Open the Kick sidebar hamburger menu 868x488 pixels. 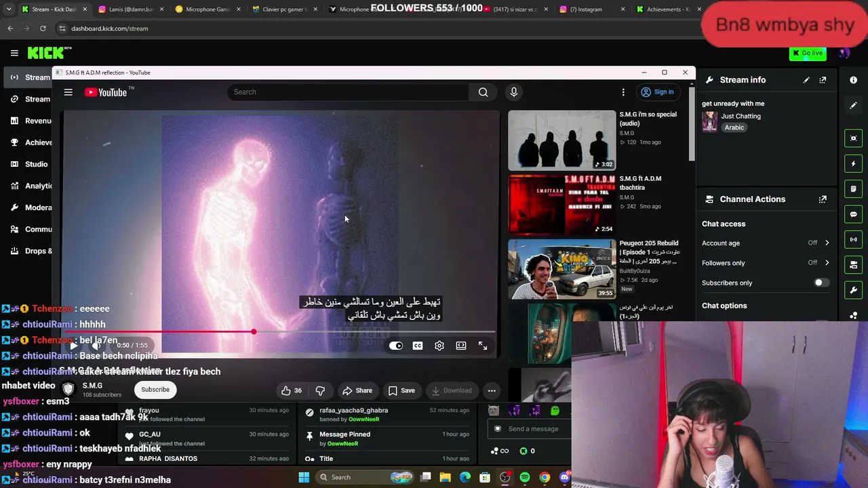(14, 53)
